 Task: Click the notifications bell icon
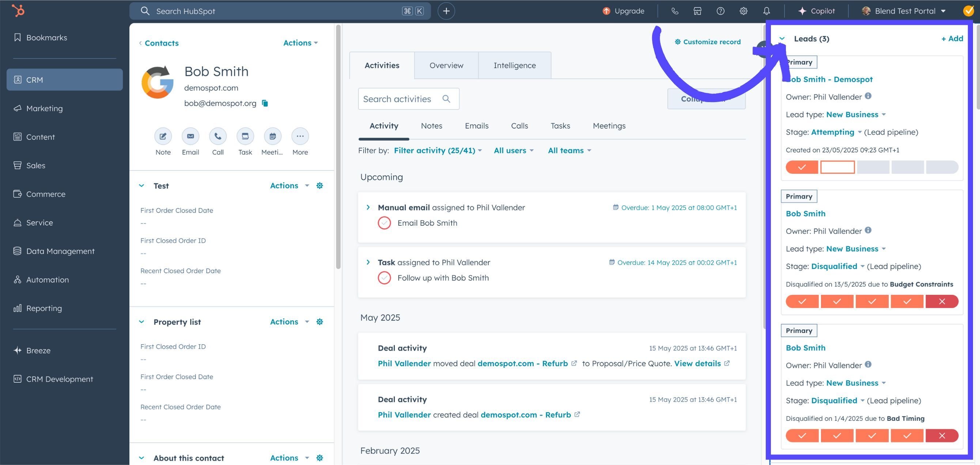coord(766,11)
